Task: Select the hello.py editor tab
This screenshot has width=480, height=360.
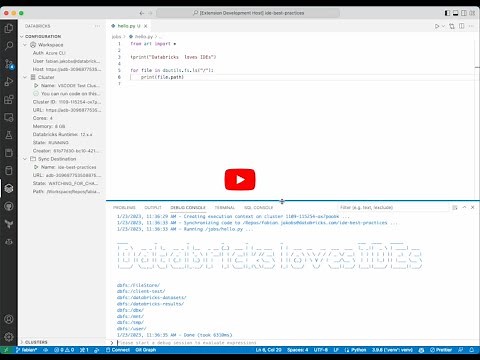Action: [128, 26]
